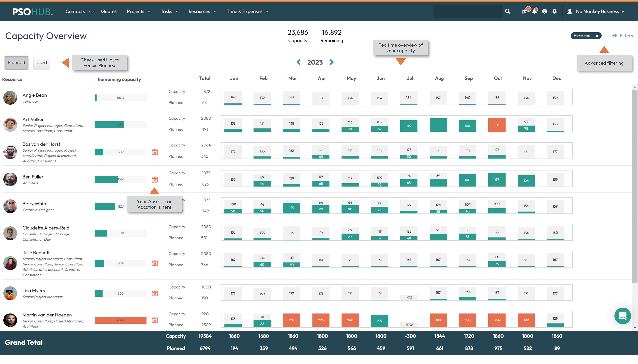Expand the Time & Expenses menu
Screen dimensions: 638x364
[x=247, y=11]
